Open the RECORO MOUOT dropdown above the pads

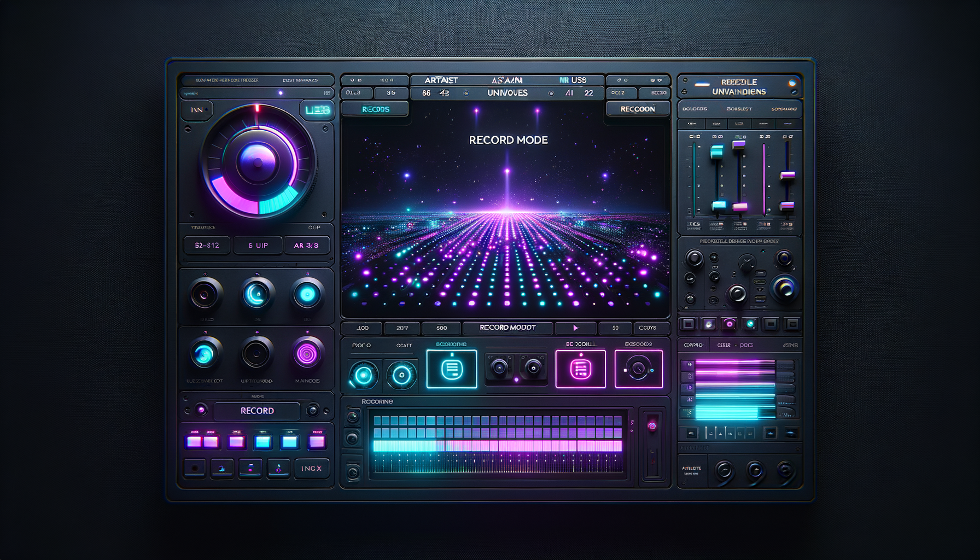pyautogui.click(x=507, y=328)
